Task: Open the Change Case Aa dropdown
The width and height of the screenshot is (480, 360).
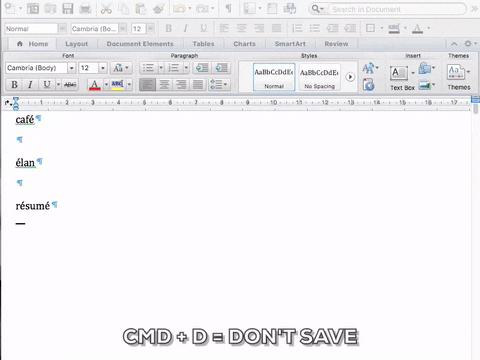Action: [x=121, y=68]
